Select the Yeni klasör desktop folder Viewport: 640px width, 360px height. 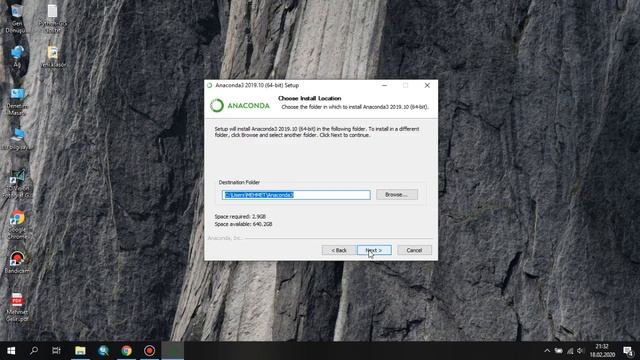pyautogui.click(x=52, y=56)
